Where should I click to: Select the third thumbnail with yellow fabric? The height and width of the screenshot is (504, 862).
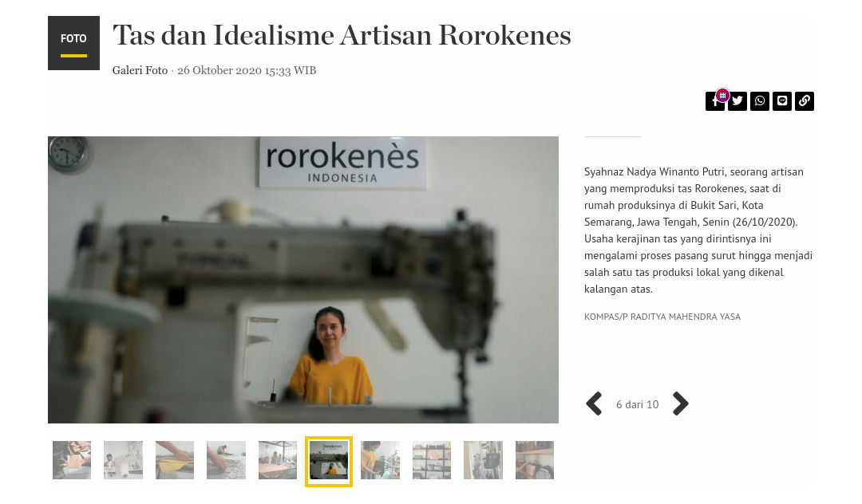[174, 460]
